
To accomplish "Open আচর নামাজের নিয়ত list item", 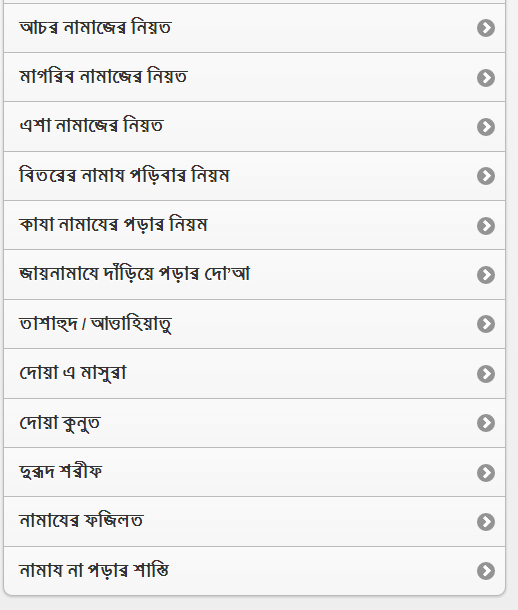I will 254,28.
